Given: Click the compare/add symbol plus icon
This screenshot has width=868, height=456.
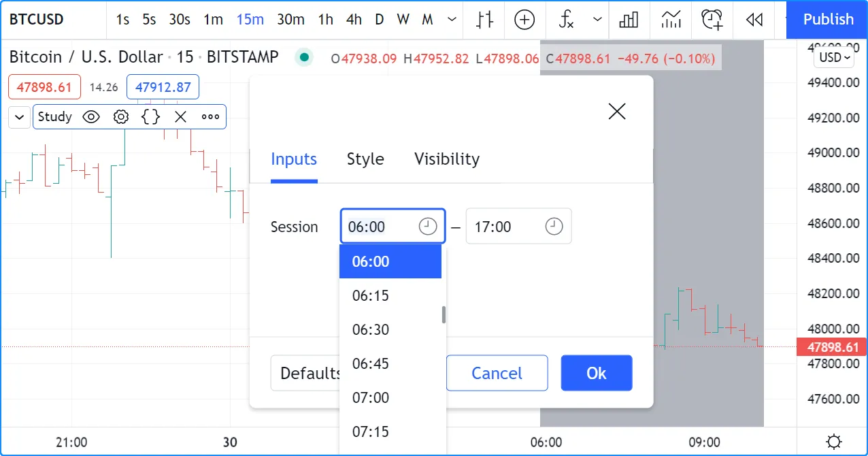Looking at the screenshot, I should tap(524, 20).
